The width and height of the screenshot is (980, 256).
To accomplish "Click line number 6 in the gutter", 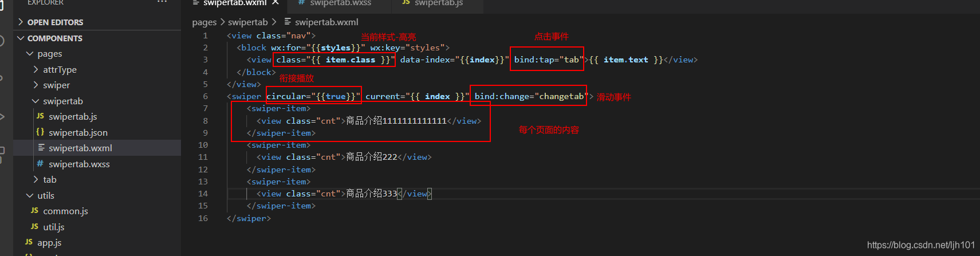I will coord(205,96).
